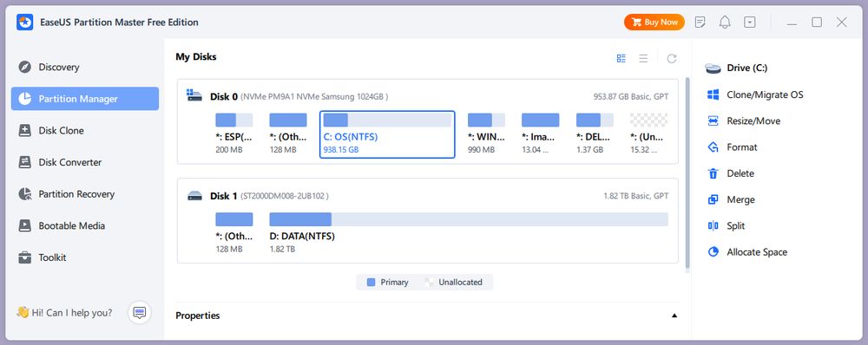Switch to graphical disk view
This screenshot has height=345, width=868.
(x=621, y=59)
